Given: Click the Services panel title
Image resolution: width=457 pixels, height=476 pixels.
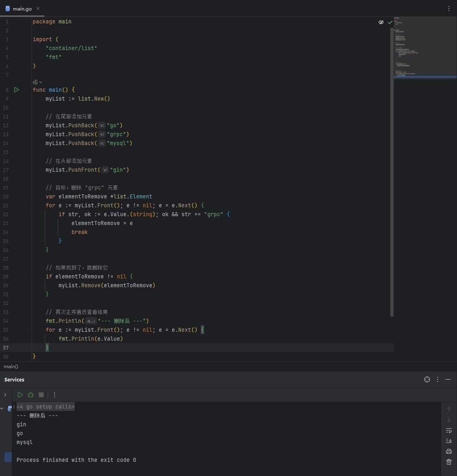Looking at the screenshot, I should pyautogui.click(x=14, y=379).
